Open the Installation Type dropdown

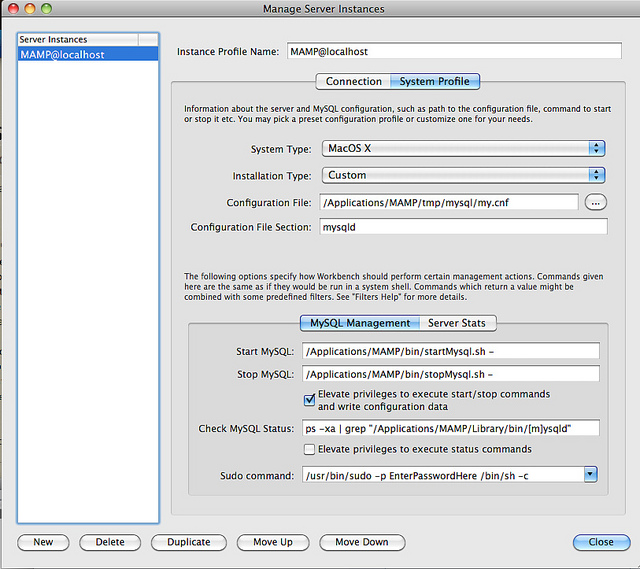pos(463,176)
